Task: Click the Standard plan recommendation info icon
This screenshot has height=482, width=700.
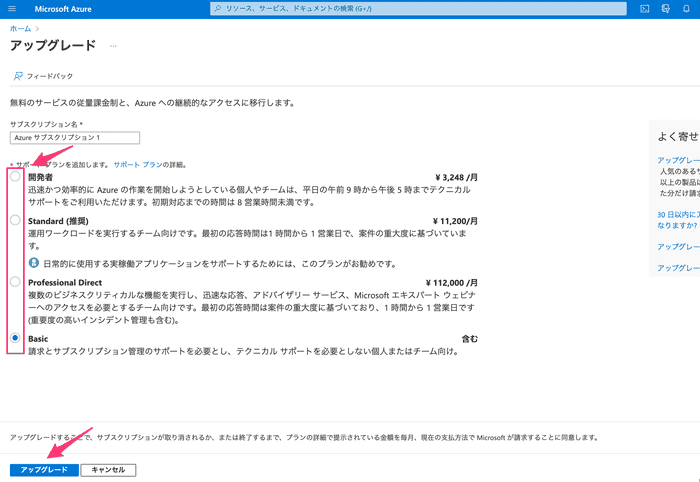Action: click(x=34, y=263)
